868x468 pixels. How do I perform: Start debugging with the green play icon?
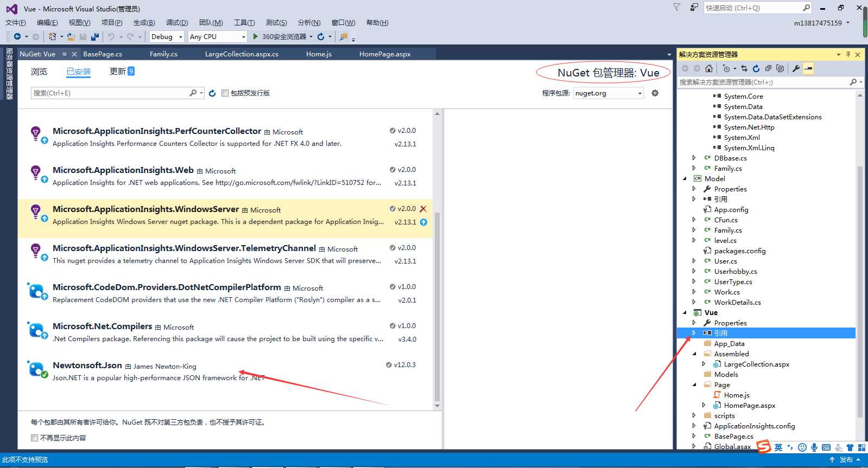pos(256,36)
